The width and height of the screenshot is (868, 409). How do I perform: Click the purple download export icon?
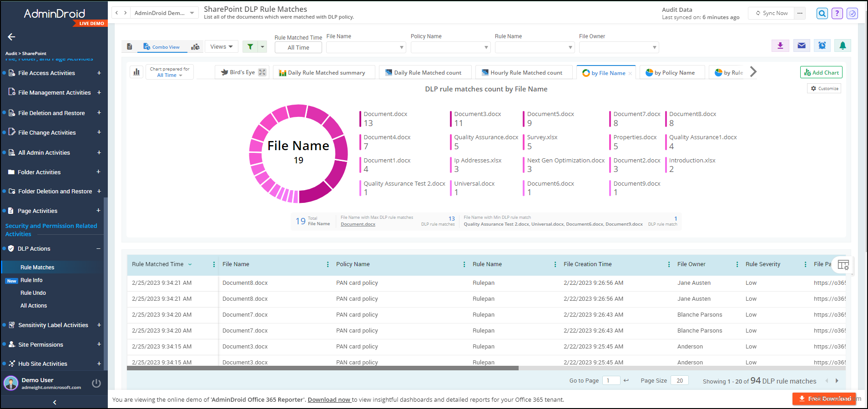tap(780, 45)
